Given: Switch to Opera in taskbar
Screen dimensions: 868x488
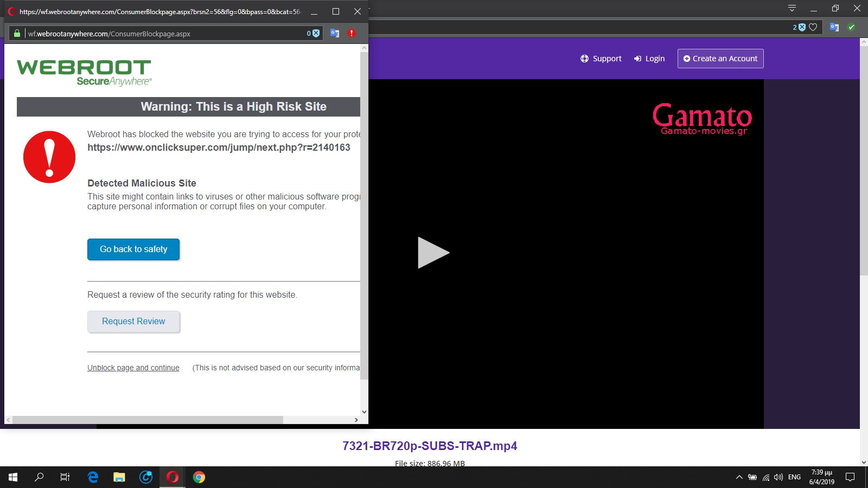Looking at the screenshot, I should point(173,477).
